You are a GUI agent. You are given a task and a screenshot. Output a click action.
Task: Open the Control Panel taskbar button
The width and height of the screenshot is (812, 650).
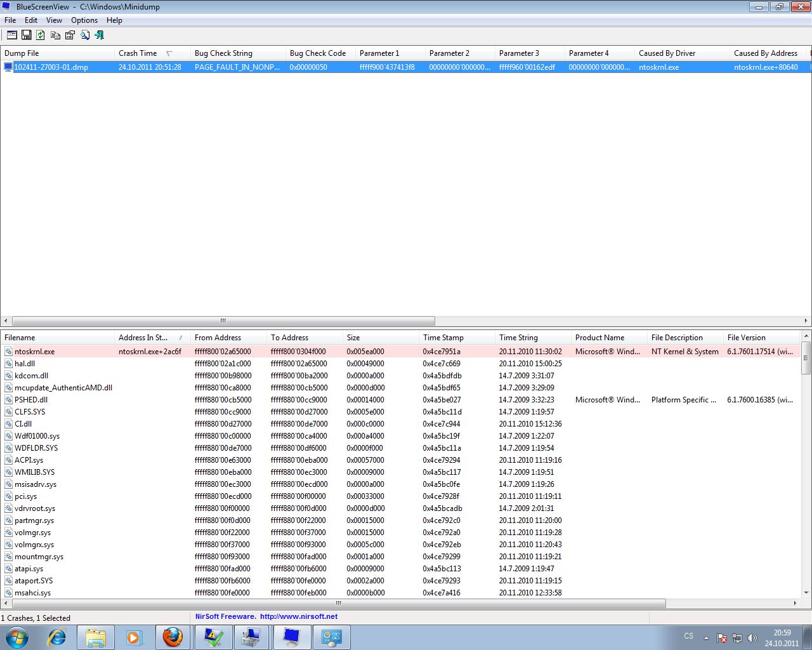click(331, 637)
